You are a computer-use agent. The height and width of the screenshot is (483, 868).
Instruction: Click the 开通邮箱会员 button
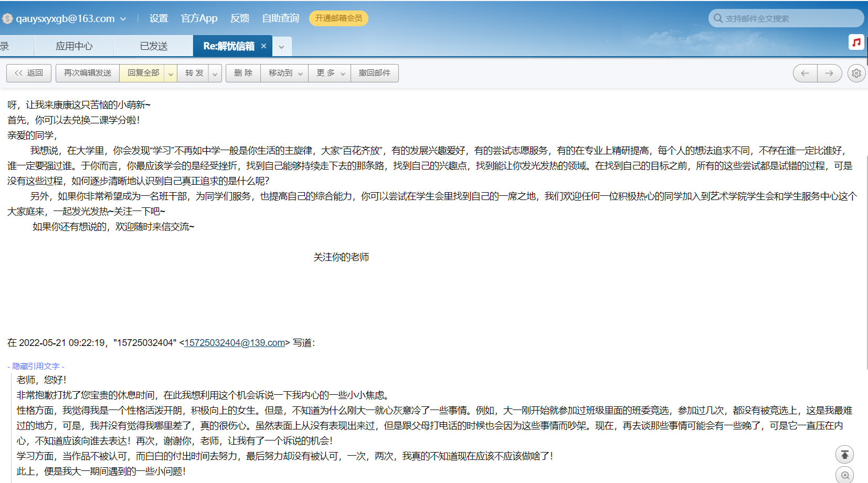(338, 18)
